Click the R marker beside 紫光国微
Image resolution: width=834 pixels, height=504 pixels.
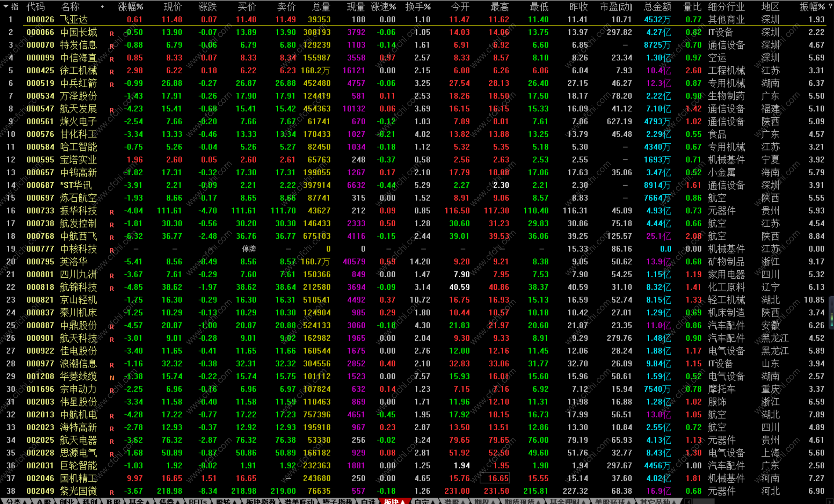coord(112,493)
